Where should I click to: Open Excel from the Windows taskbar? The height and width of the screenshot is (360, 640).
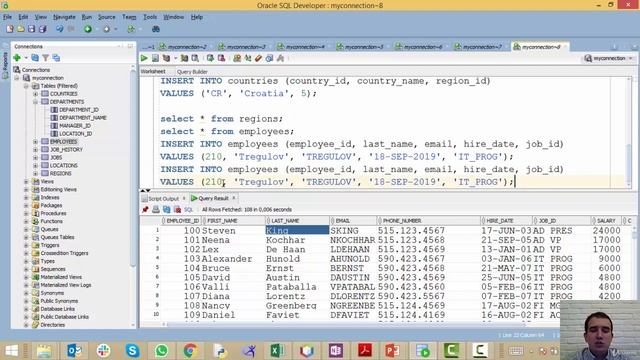tap(277, 350)
